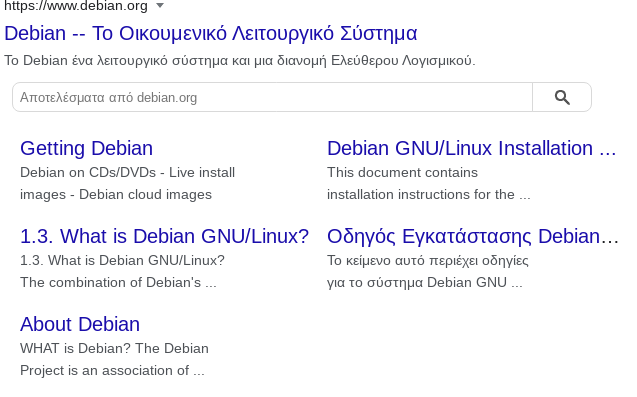Click 'Project is an association of ...' text
This screenshot has height=397, width=637.
pyautogui.click(x=112, y=371)
